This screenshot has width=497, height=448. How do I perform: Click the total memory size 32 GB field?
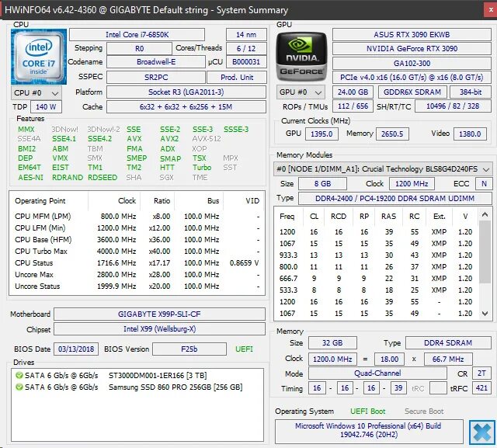(x=332, y=343)
